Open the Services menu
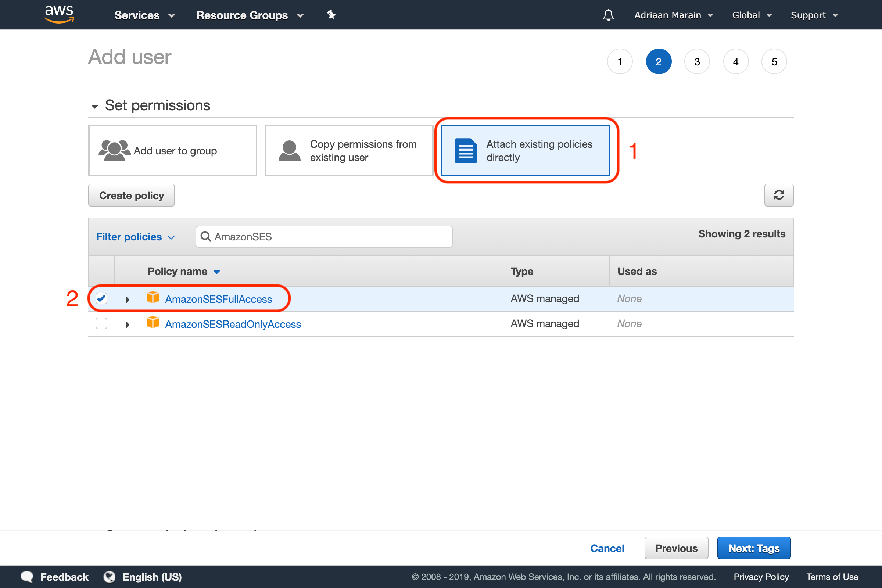Screen dimensions: 882x588 point(144,15)
